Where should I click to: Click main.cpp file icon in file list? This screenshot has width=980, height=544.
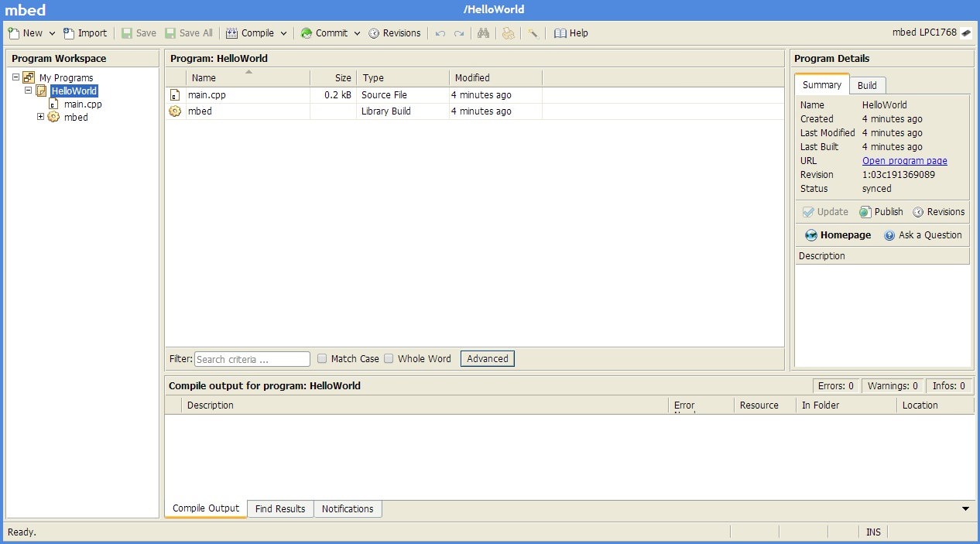[x=175, y=95]
